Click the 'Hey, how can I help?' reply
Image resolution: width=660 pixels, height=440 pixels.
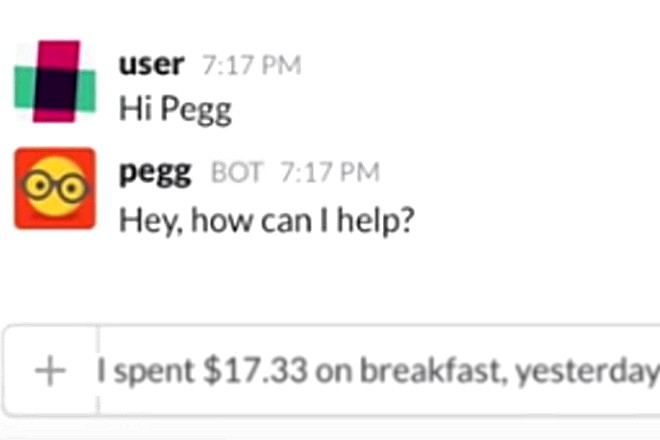tap(266, 217)
